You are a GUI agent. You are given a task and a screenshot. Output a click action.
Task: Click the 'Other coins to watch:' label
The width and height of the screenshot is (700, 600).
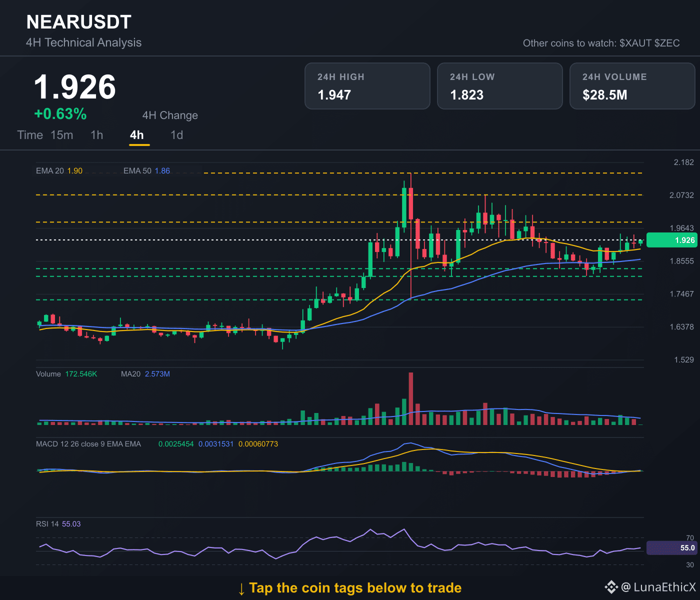pos(570,43)
